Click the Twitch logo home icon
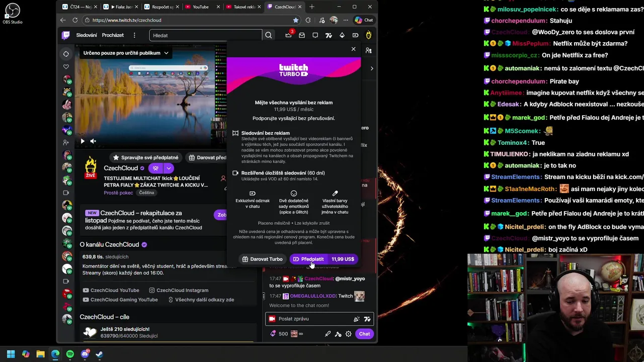 pos(66,35)
